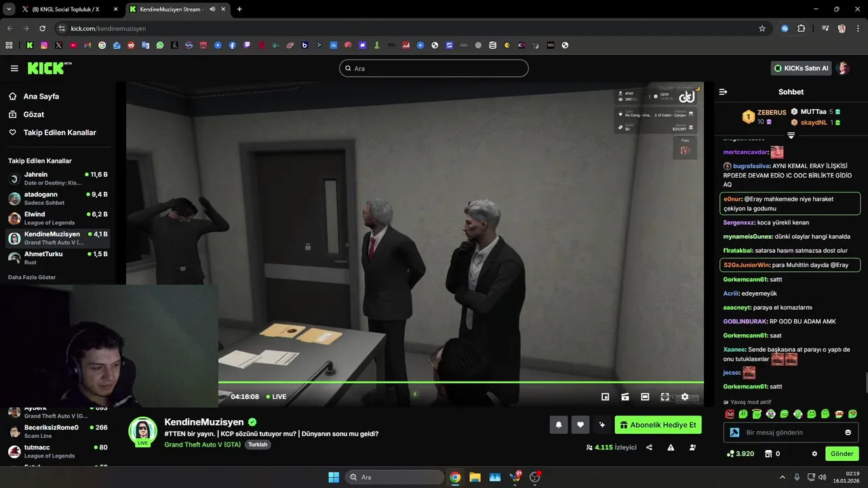This screenshot has width=868, height=488.
Task: Show hidden system tray icons
Action: [782, 477]
